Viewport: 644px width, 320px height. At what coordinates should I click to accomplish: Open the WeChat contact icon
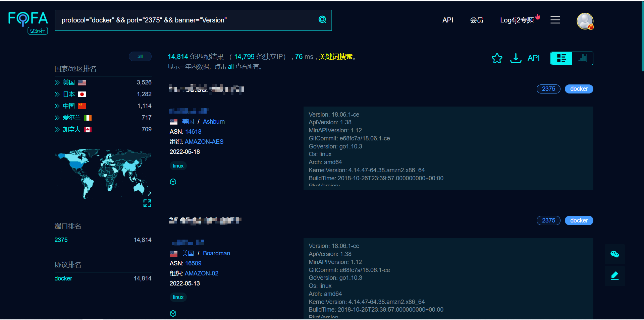pyautogui.click(x=614, y=254)
